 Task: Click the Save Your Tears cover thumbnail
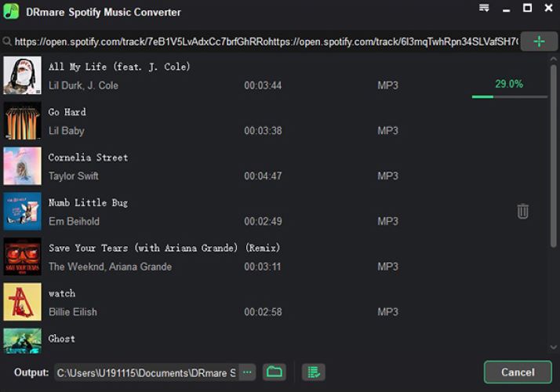click(x=23, y=257)
